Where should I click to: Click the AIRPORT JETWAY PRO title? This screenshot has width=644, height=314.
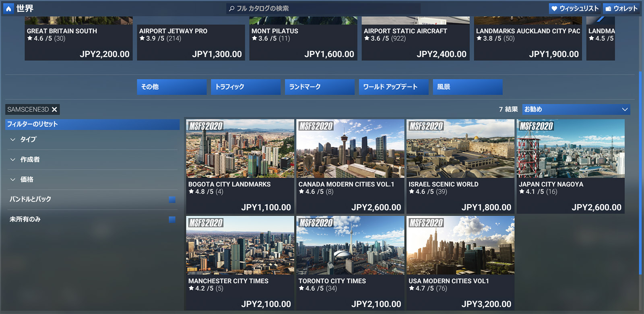[x=173, y=31]
